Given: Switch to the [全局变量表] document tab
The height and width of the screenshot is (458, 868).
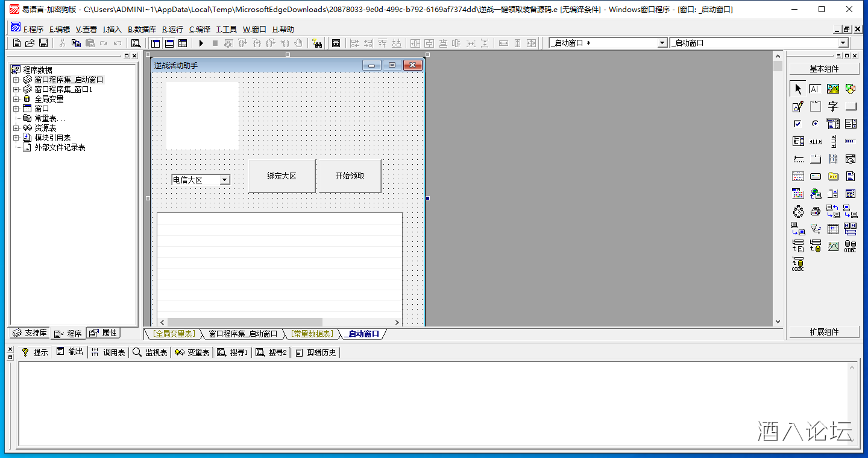Looking at the screenshot, I should (x=174, y=334).
